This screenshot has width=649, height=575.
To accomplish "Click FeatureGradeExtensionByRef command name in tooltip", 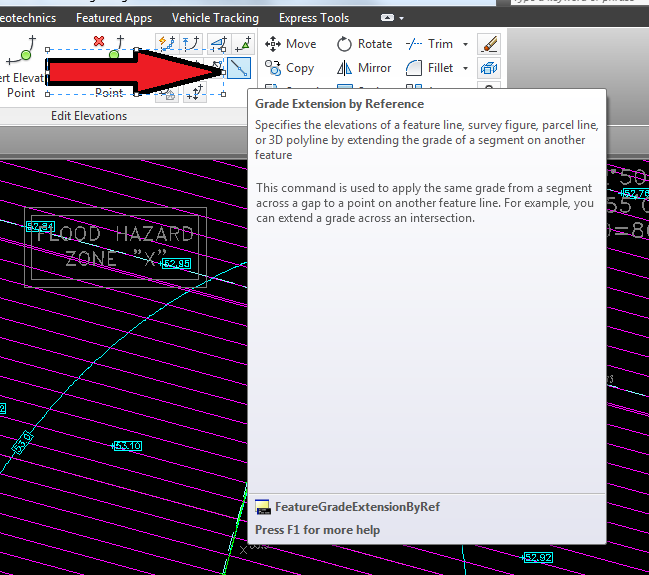I will 357,507.
